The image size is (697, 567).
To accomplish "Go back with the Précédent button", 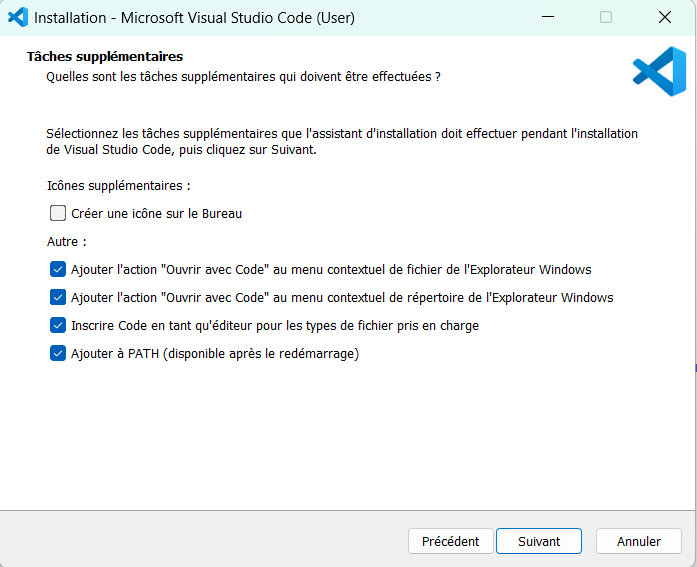I will [x=450, y=541].
